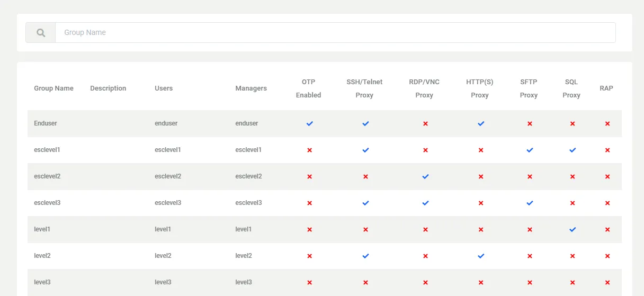Click level3 RAP cross icon
This screenshot has width=644, height=296.
coord(607,282)
